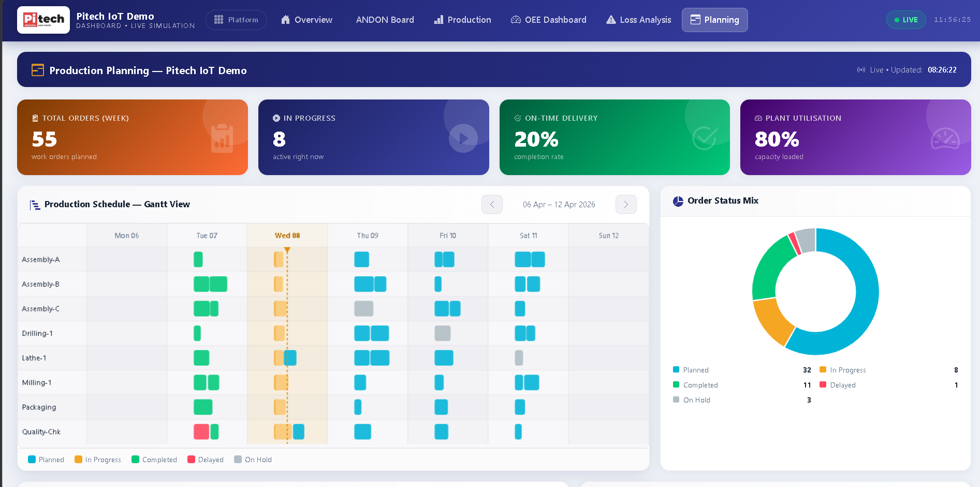Go to the Overview home icon
Viewport: 980px width, 487px height.
pyautogui.click(x=285, y=20)
